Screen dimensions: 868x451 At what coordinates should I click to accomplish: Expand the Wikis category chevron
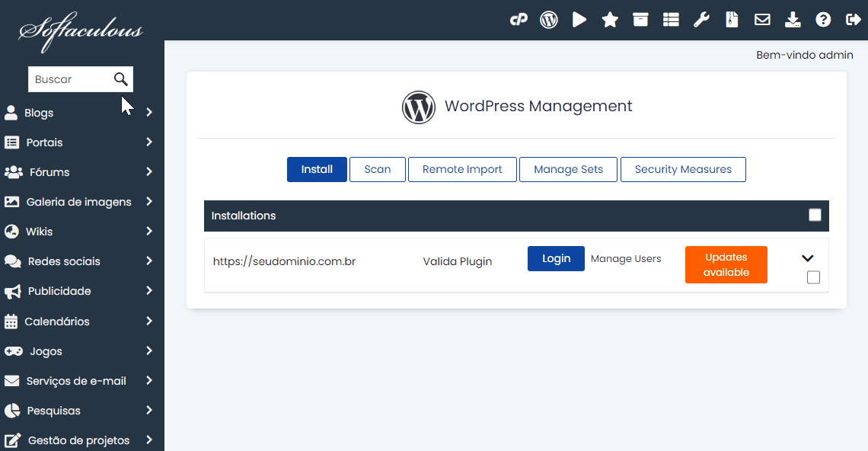[149, 231]
